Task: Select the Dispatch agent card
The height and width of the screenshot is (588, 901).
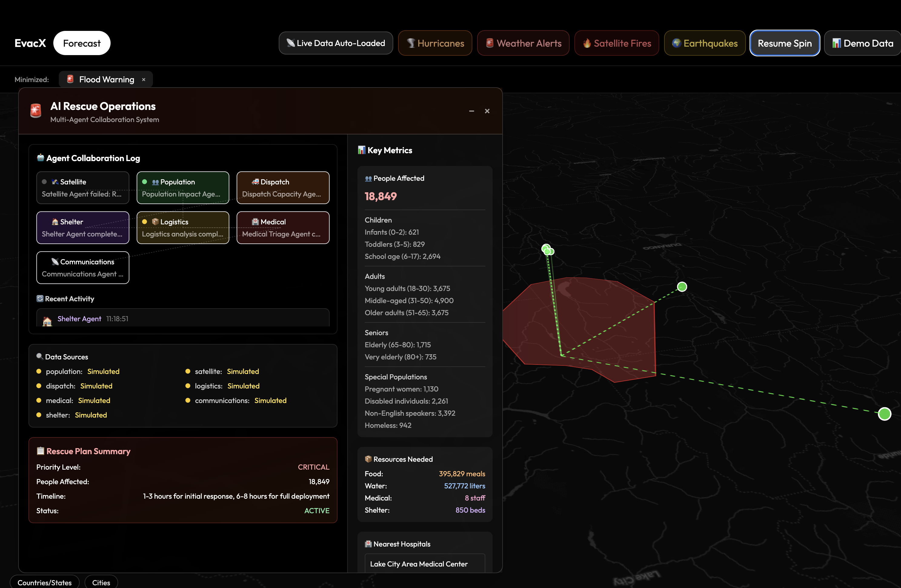Action: click(283, 188)
